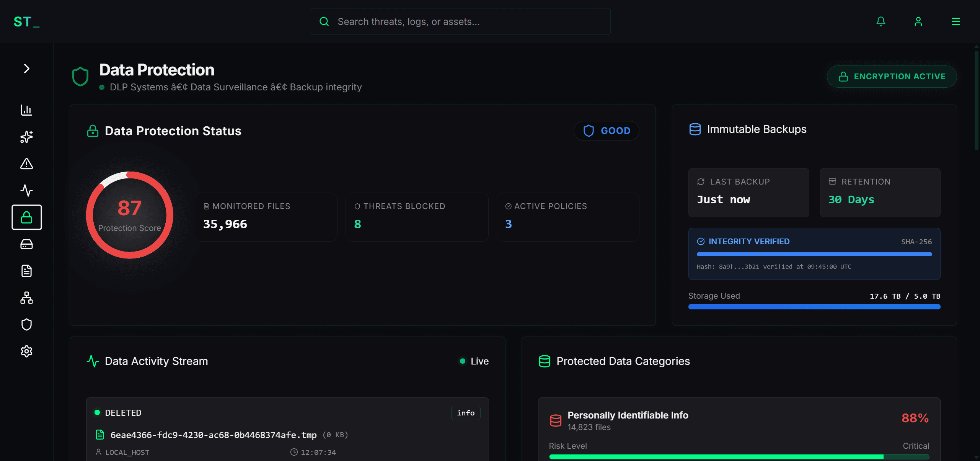
Task: Open the settings gear sidebar icon
Action: pos(26,351)
